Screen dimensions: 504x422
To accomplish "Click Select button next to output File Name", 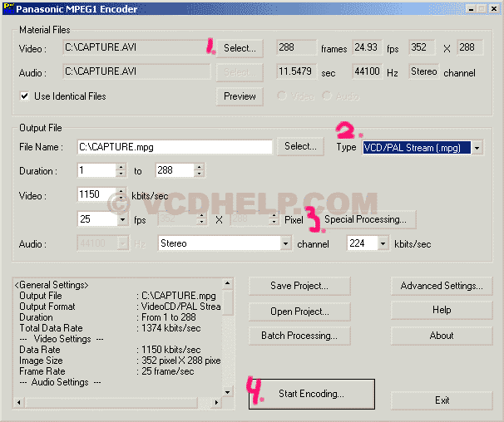I will 300,146.
